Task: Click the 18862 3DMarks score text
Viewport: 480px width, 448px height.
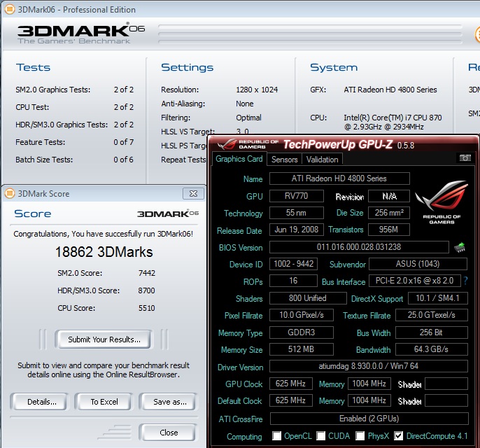Action: pos(104,252)
